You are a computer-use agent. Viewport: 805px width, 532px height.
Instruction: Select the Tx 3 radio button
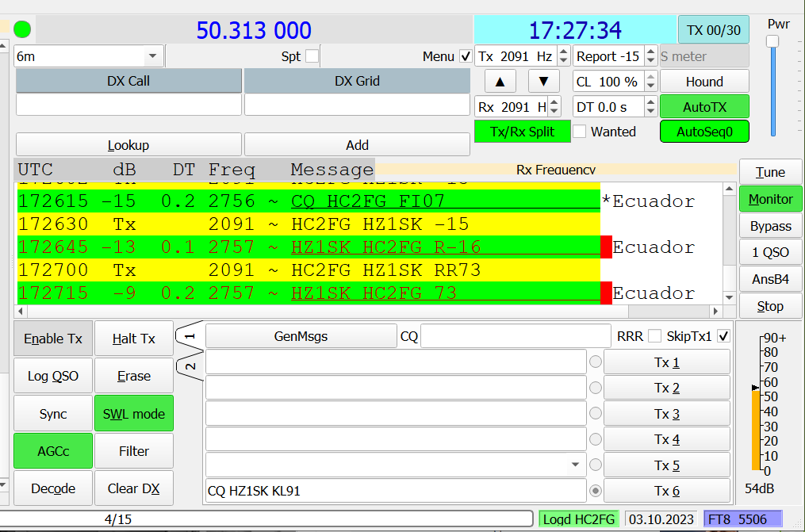point(596,414)
